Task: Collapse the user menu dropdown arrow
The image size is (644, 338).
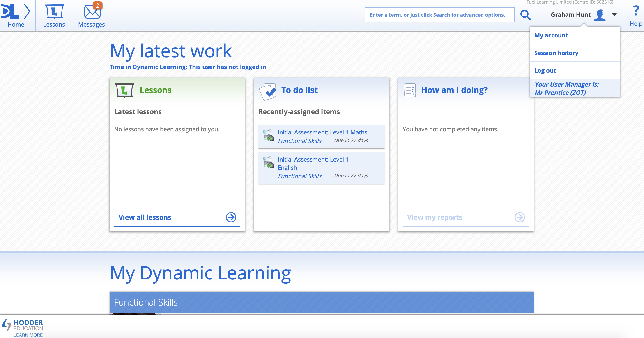Action: tap(614, 14)
